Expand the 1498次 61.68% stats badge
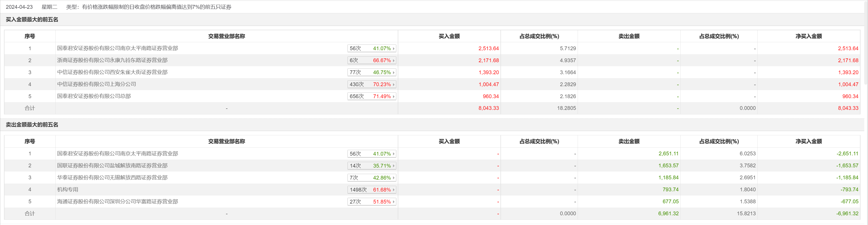868x225 pixels. [372, 190]
